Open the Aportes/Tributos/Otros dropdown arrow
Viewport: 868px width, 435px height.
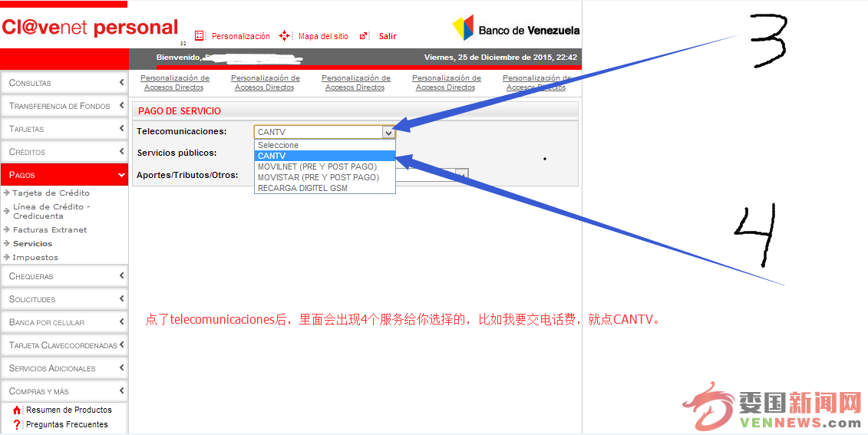click(x=462, y=175)
